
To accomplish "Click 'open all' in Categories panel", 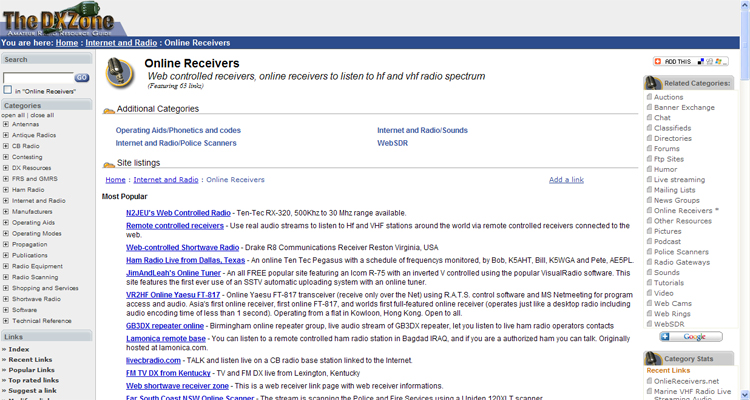I will 13,115.
